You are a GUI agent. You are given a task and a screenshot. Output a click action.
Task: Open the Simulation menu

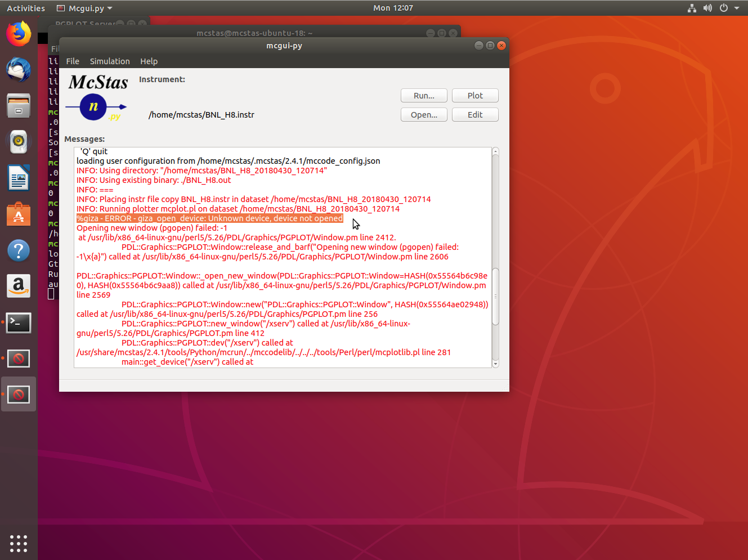[x=110, y=61]
